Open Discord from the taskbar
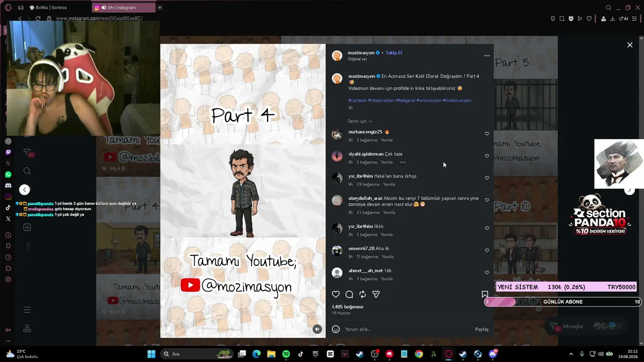The height and width of the screenshot is (362, 644). [493, 354]
